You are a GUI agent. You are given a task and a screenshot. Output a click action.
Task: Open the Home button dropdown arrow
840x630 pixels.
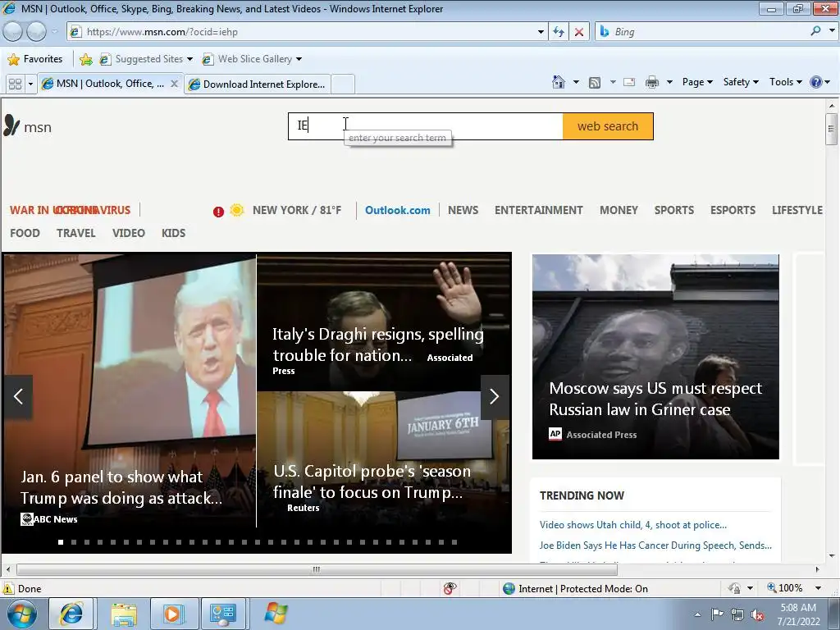[x=576, y=82]
